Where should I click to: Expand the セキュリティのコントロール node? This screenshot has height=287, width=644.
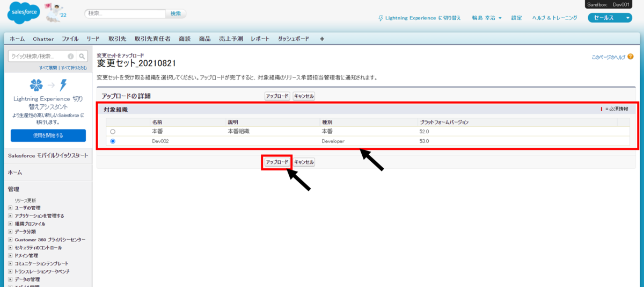click(10, 248)
